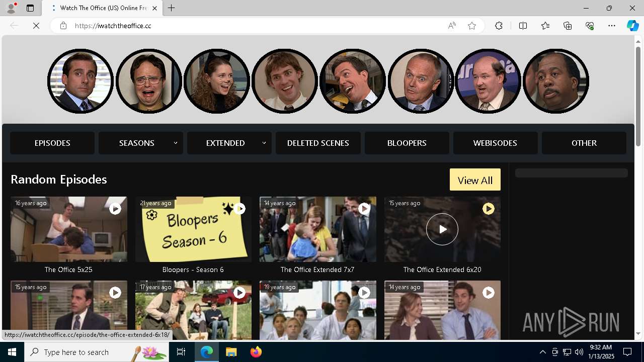Viewport: 644px width, 362px height.
Task: Open The Office 5x25 thumbnail image
Action: 69,229
